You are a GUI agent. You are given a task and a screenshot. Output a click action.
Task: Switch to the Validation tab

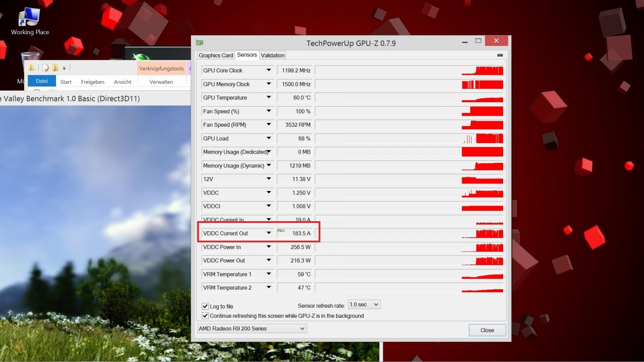272,56
